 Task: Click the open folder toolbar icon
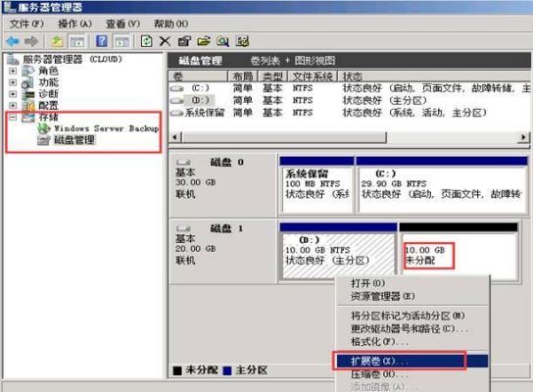click(204, 41)
